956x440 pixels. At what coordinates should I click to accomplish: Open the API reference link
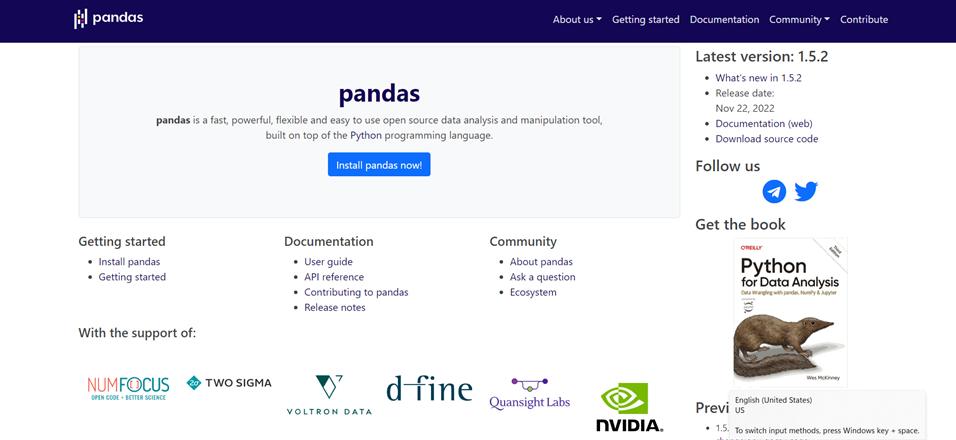334,277
